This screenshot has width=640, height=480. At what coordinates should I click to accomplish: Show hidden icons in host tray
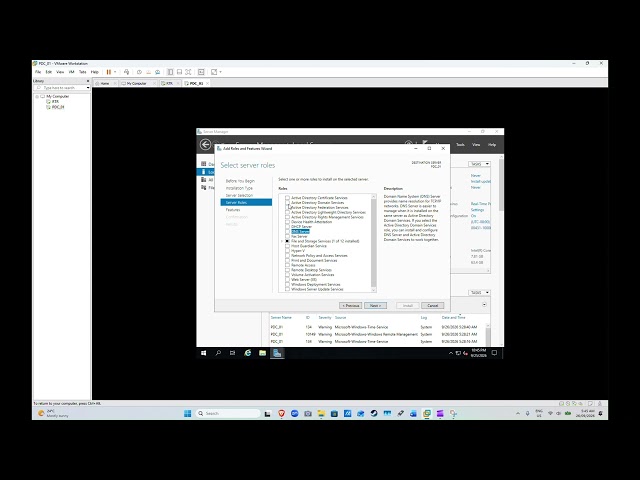tap(518, 413)
